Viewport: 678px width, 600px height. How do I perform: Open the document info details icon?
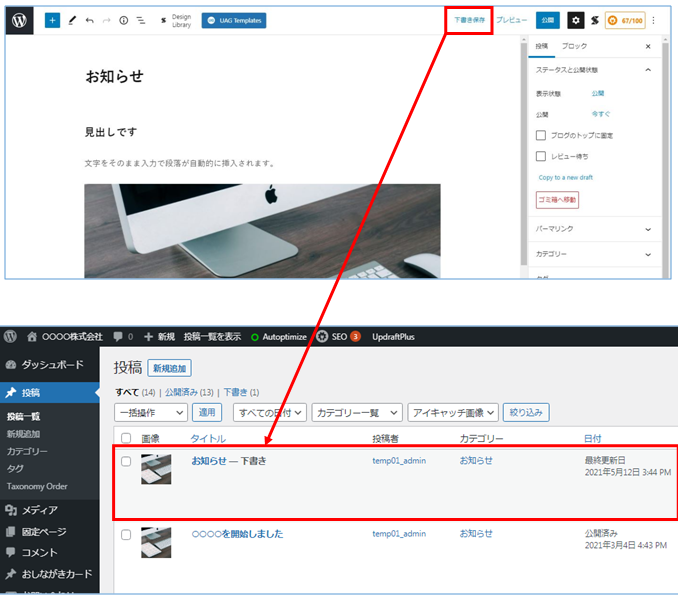coord(124,20)
